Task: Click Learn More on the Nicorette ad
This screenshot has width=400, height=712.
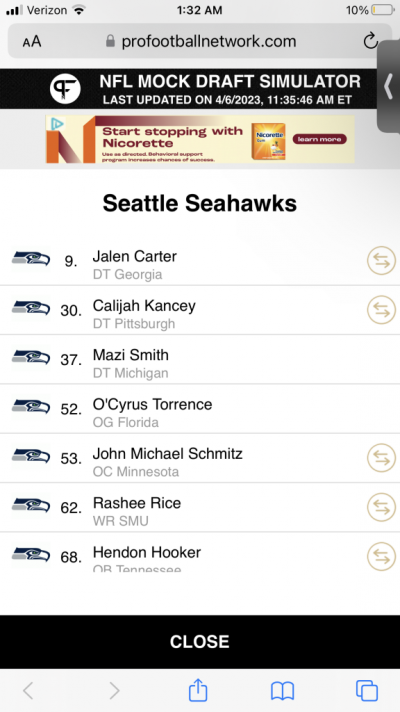Action: 319,139
